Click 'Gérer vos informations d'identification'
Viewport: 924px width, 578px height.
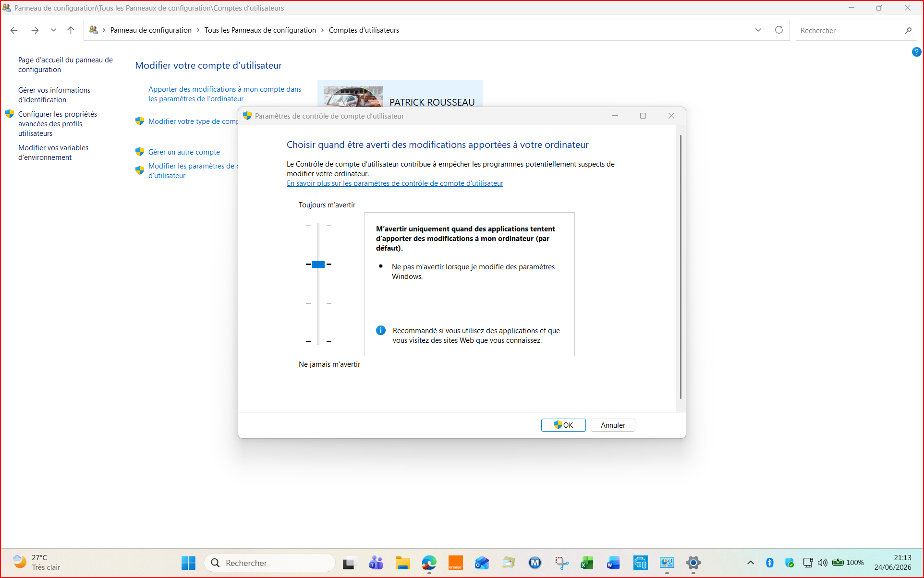[54, 95]
